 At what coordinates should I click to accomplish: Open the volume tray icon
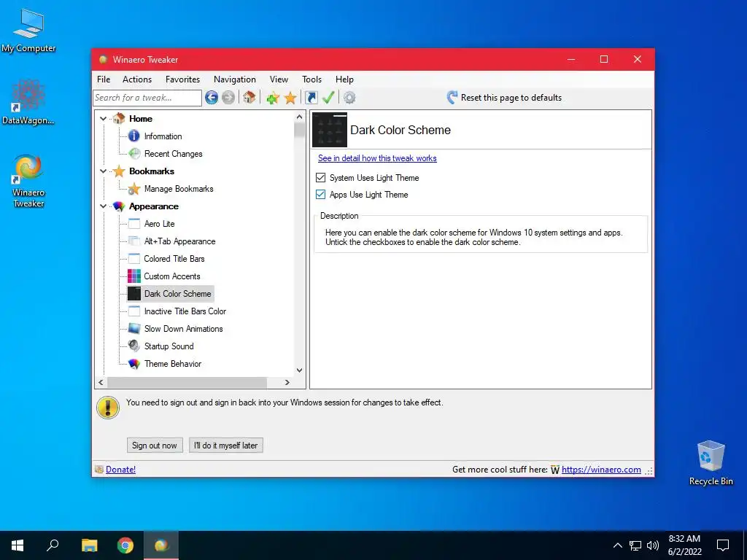coord(653,545)
